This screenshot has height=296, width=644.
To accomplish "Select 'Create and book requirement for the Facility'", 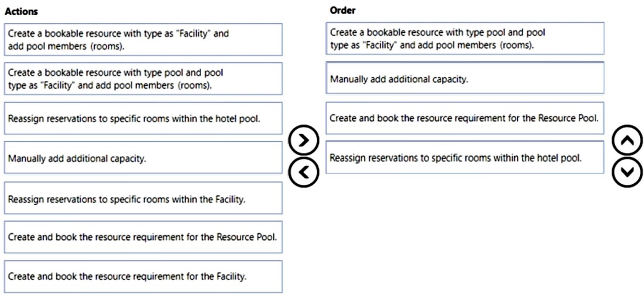I will click(x=143, y=276).
